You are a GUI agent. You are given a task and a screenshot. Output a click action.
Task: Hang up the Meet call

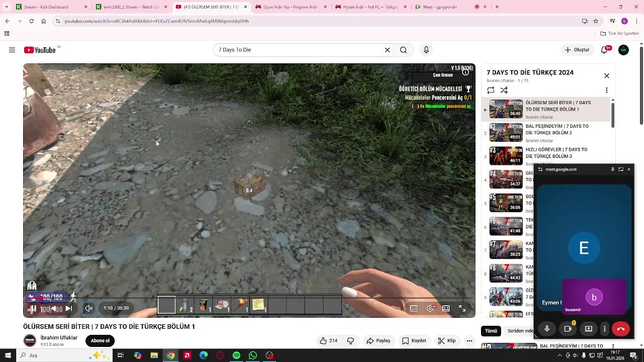click(x=621, y=329)
